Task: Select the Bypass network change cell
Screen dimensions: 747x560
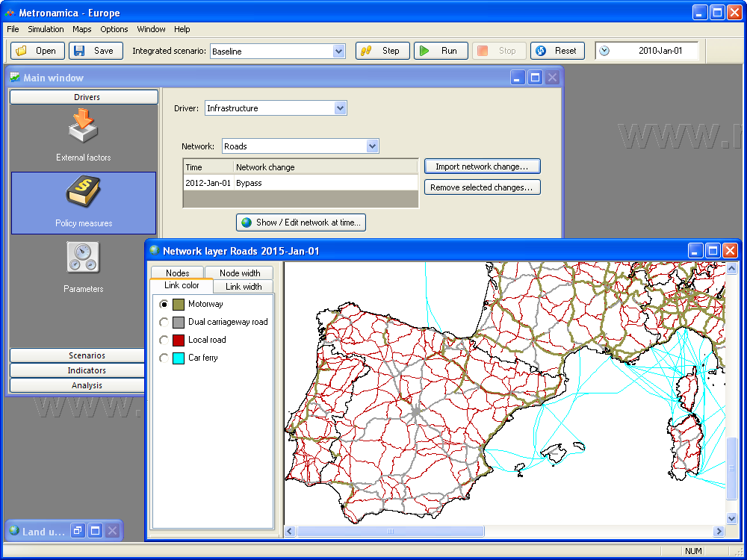Action: point(326,183)
